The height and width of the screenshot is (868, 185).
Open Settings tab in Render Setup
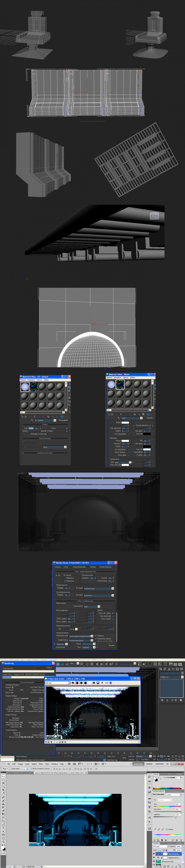(x=93, y=567)
